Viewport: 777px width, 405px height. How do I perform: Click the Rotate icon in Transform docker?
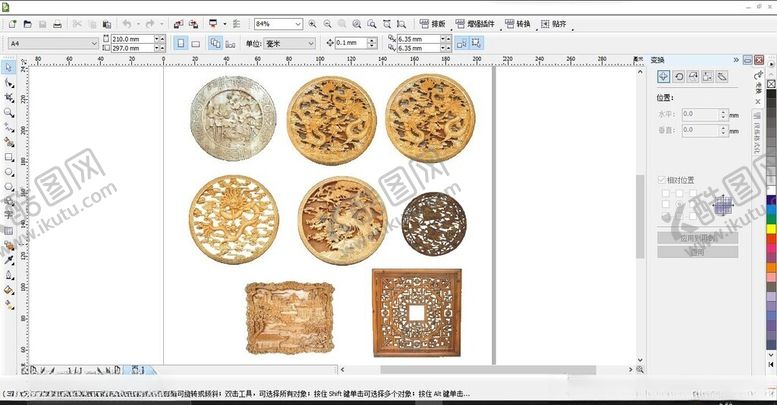tap(678, 77)
